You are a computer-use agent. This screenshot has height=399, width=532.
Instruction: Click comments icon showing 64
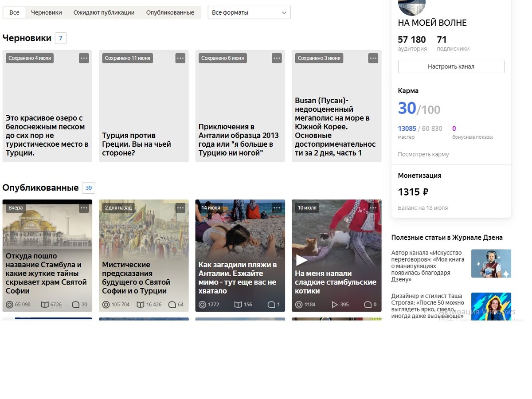[172, 305]
